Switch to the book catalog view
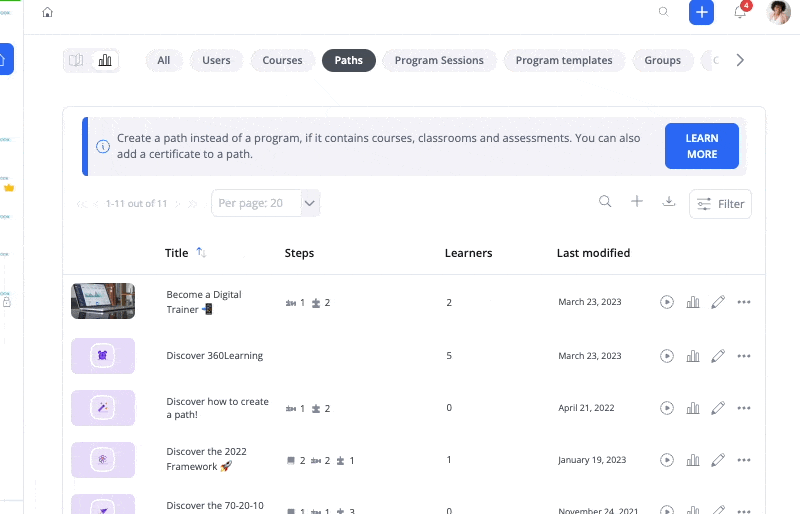Viewport: 800px width, 514px height. [77, 60]
